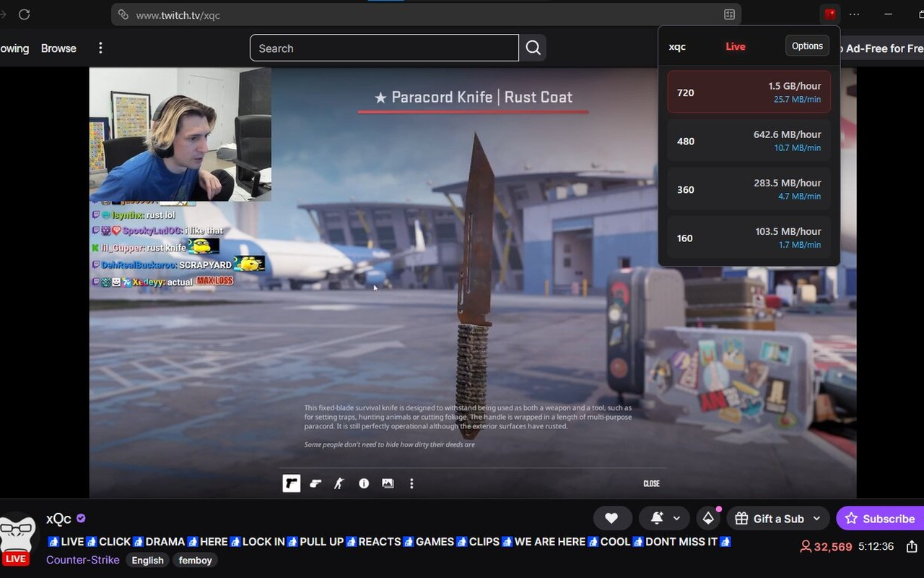Viewport: 924px width, 578px height.
Task: Click the stream title starting with LIVE
Action: click(x=390, y=542)
